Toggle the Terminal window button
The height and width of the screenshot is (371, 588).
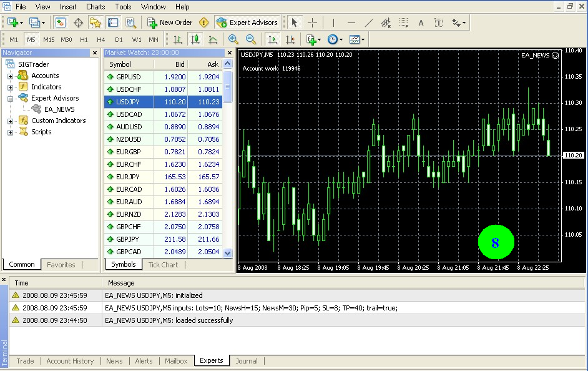pos(113,23)
